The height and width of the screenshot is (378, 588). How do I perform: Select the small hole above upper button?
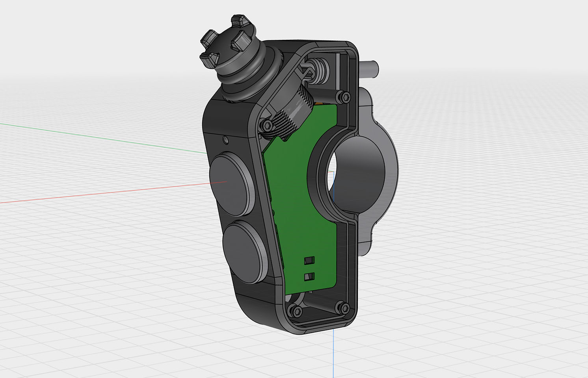pos(225,139)
